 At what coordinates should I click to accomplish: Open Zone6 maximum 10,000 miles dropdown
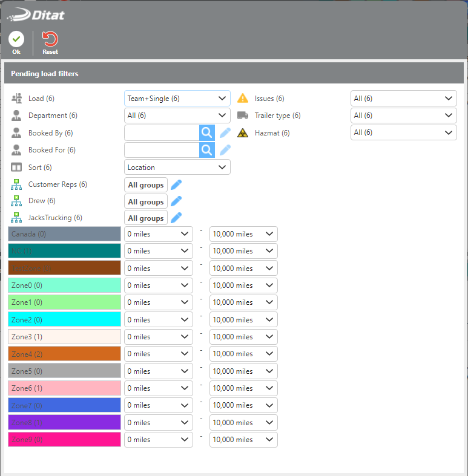point(243,388)
